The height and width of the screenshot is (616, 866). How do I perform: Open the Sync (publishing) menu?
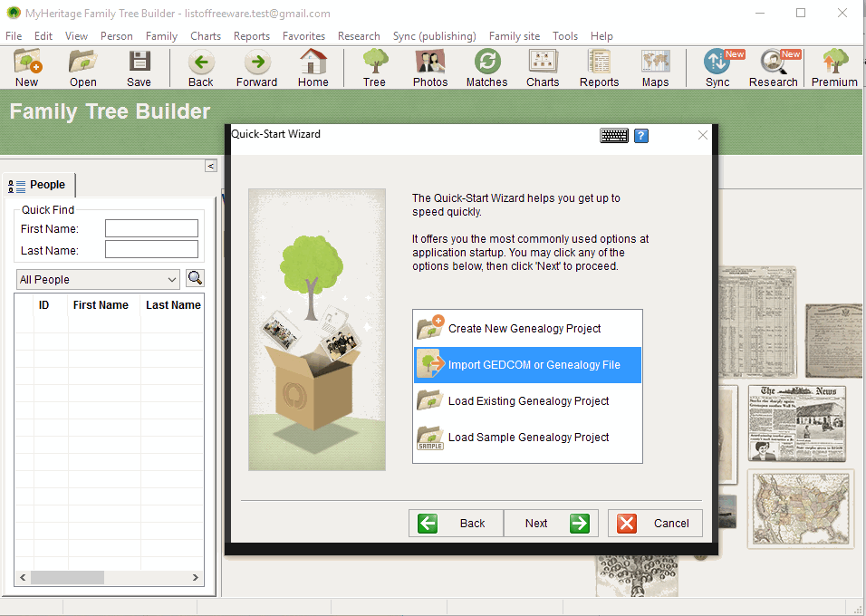click(x=434, y=36)
